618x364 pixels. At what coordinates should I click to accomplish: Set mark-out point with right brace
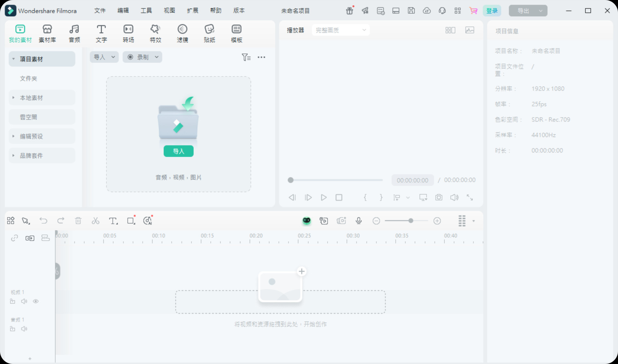click(381, 197)
